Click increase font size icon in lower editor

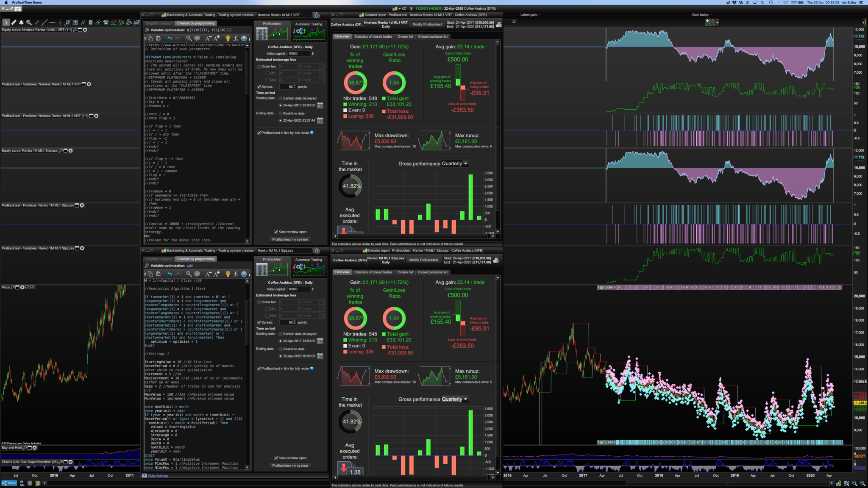point(217,274)
